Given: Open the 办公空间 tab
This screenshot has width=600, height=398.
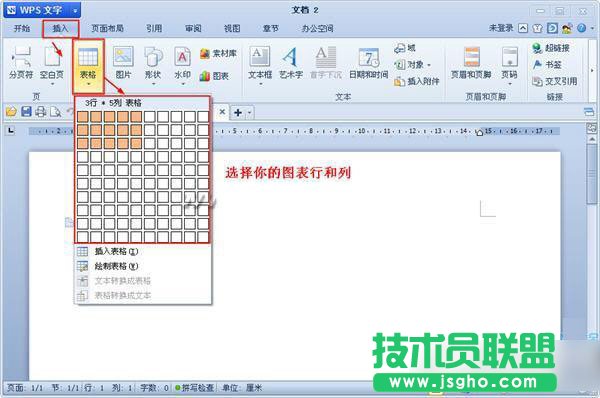Looking at the screenshot, I should pos(317,29).
